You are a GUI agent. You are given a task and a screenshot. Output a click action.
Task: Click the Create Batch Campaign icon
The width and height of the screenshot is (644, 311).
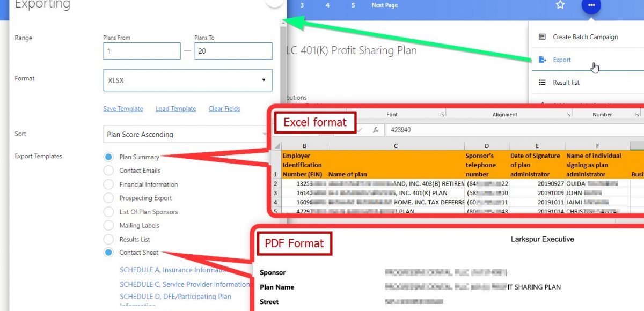542,37
